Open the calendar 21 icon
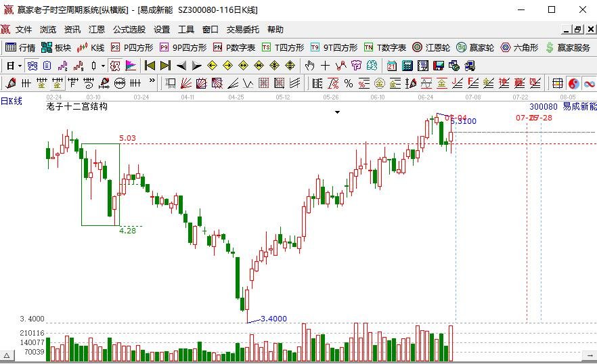 click(391, 66)
